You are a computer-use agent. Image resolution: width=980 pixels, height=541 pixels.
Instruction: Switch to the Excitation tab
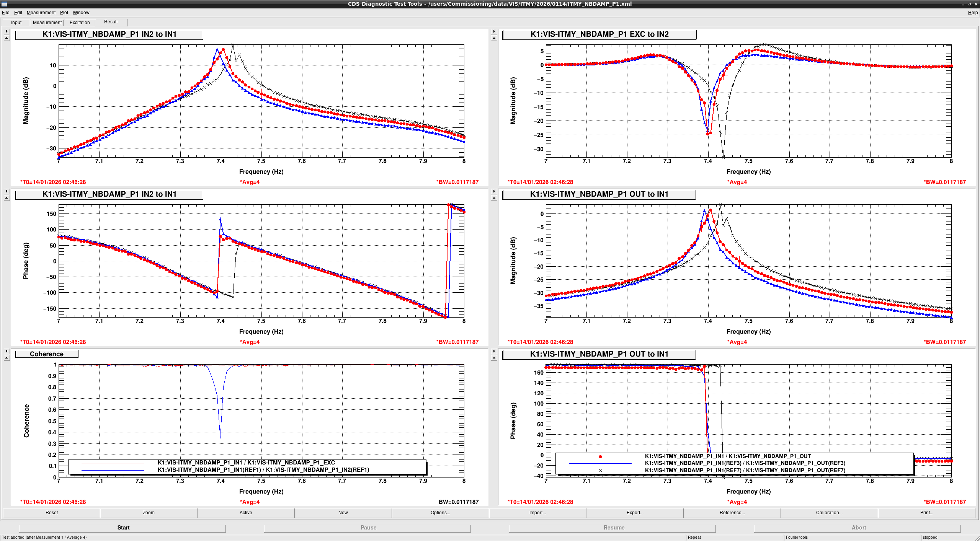tap(80, 23)
